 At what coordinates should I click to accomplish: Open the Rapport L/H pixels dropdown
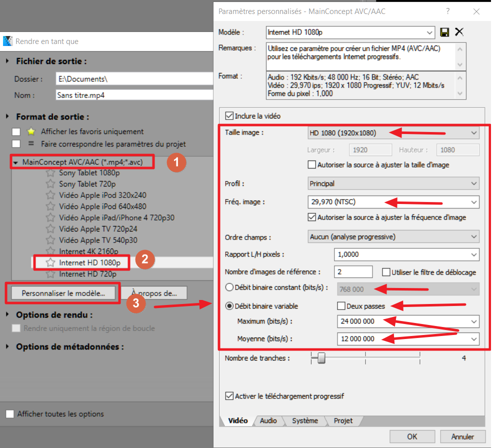[x=473, y=254]
